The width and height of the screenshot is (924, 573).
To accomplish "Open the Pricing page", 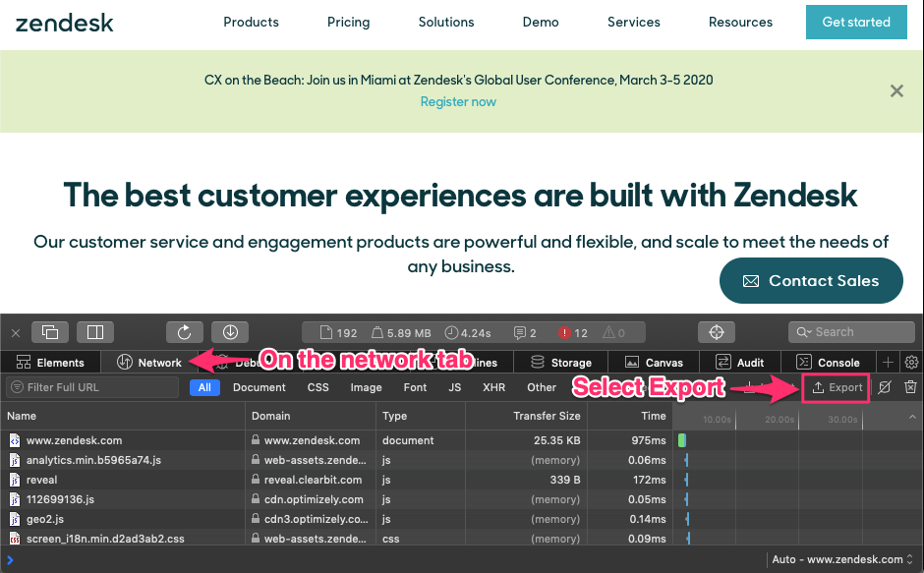I will [x=348, y=23].
